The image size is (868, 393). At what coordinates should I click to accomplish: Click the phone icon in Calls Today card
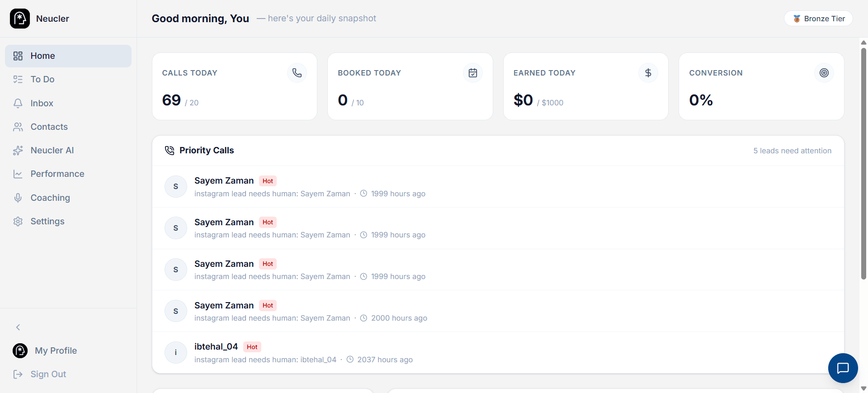297,73
